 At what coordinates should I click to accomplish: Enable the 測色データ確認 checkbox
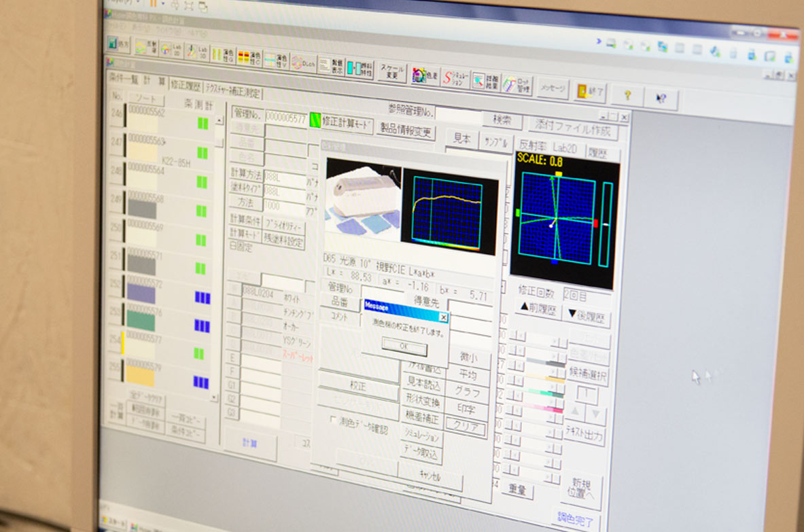coord(333,421)
